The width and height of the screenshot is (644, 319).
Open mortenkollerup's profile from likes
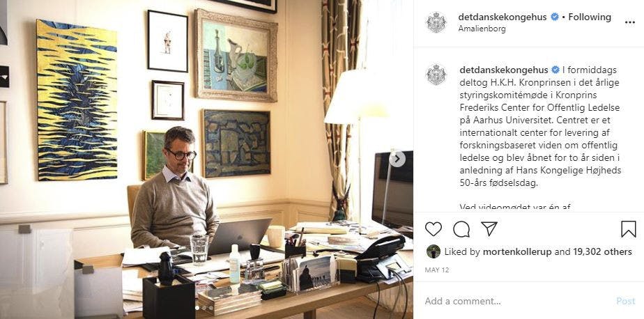(x=517, y=252)
